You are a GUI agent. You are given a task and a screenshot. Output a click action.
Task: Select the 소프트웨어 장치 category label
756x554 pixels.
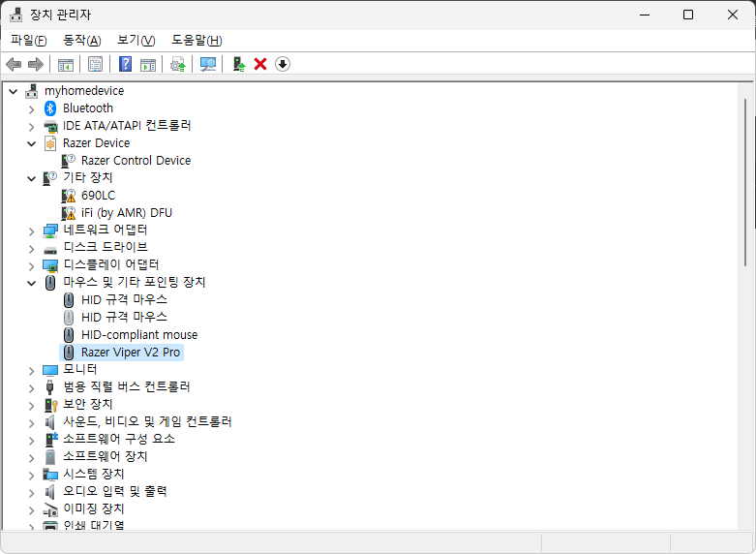106,456
